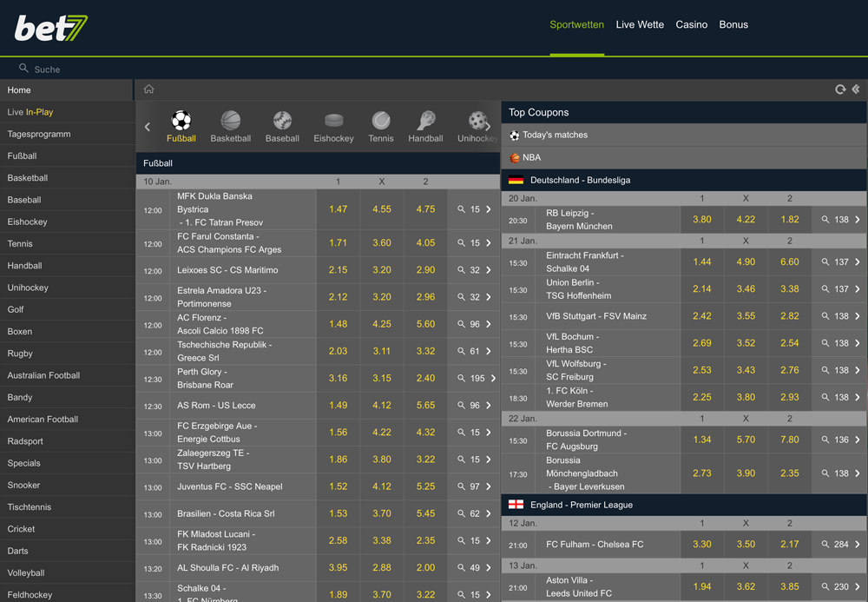Expand FC Erzgebirge Aue - Energie Cottbus chevron
Screen dimensions: 868x602
click(488, 432)
